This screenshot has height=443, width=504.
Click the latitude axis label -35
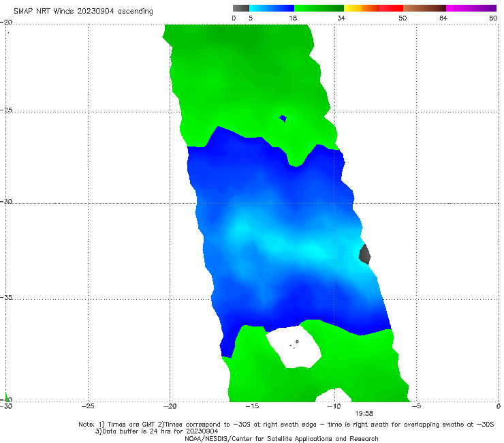tap(6, 298)
